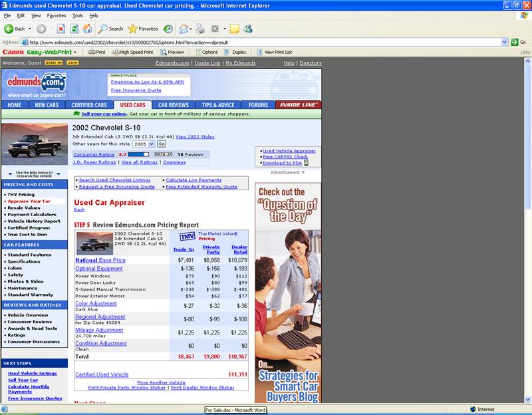Open Easy-WebPrint dropdown arrow

pyautogui.click(x=75, y=53)
